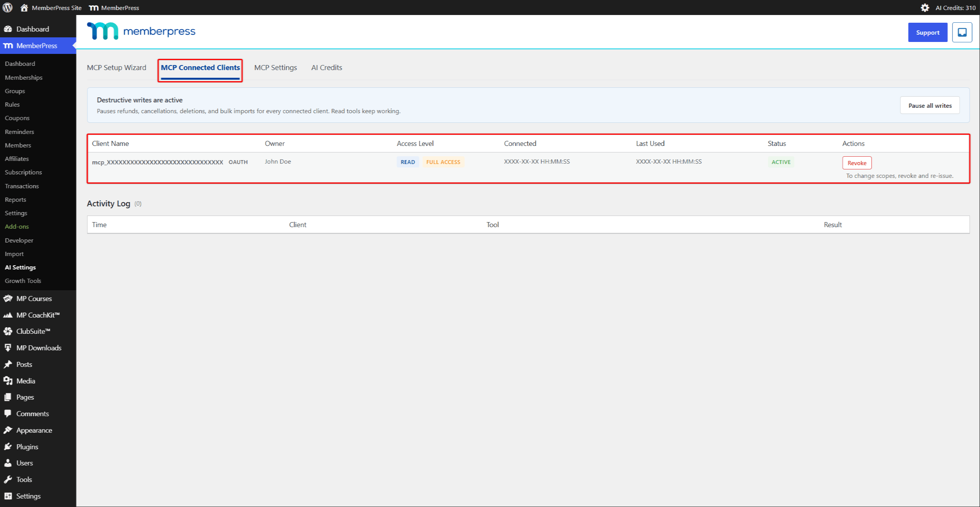Image resolution: width=980 pixels, height=507 pixels.
Task: Click the Access Level column header
Action: click(415, 143)
